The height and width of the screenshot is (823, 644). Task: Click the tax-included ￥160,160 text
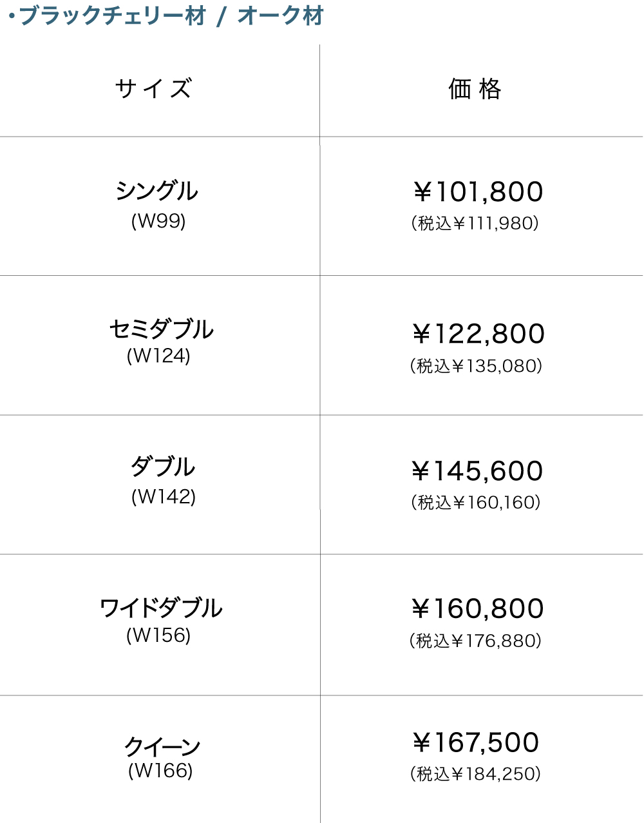coord(476,502)
